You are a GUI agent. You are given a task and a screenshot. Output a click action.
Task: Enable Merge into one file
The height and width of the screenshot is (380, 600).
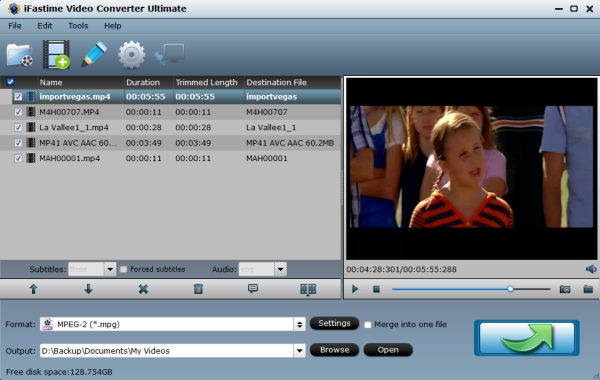[368, 325]
